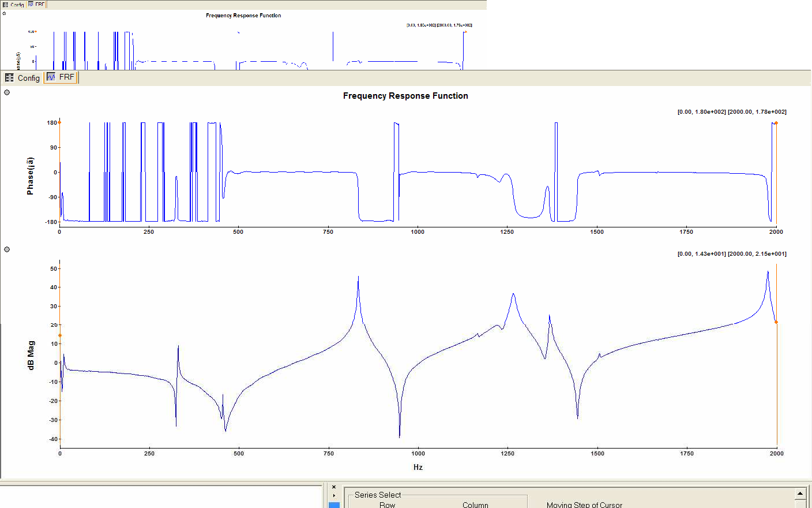Select the left orange cursor marker on dB Mag plot

click(x=60, y=335)
